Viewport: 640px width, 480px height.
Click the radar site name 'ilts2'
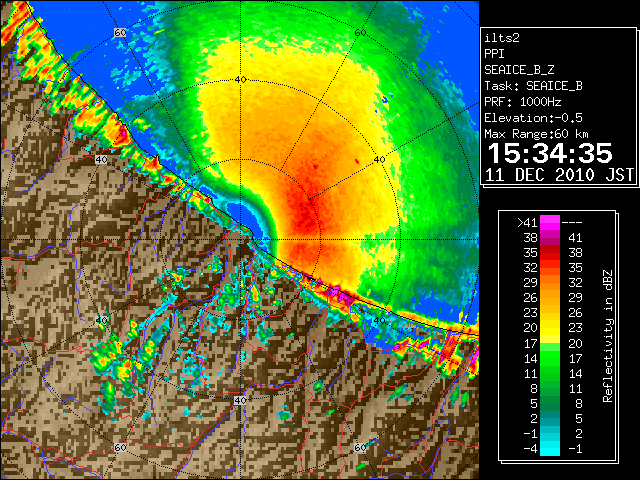click(502, 38)
